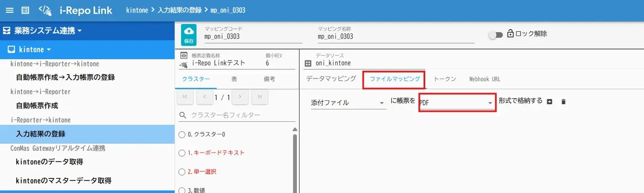644x193 pixels.
Task: Go to first page of clusters
Action: pyautogui.click(x=185, y=97)
